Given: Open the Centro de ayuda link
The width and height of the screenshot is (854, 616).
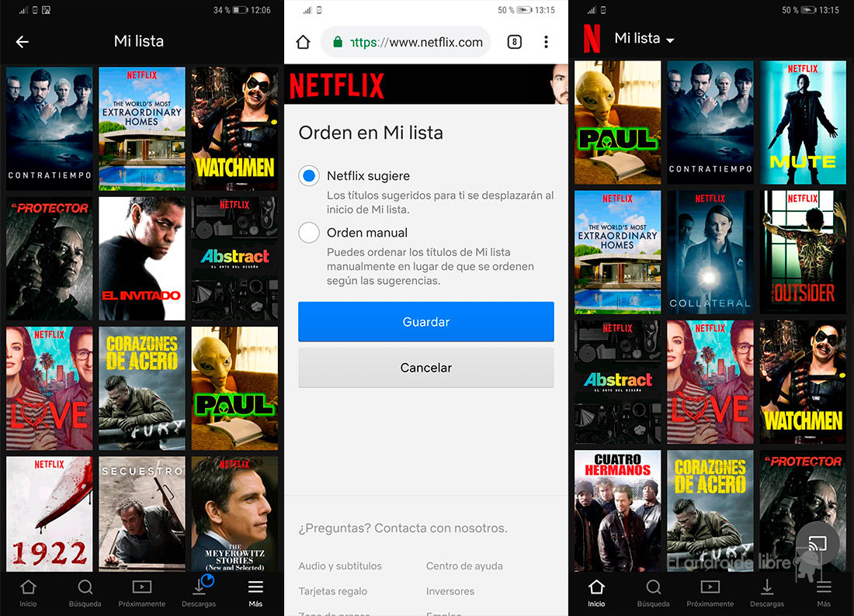Looking at the screenshot, I should click(x=464, y=566).
